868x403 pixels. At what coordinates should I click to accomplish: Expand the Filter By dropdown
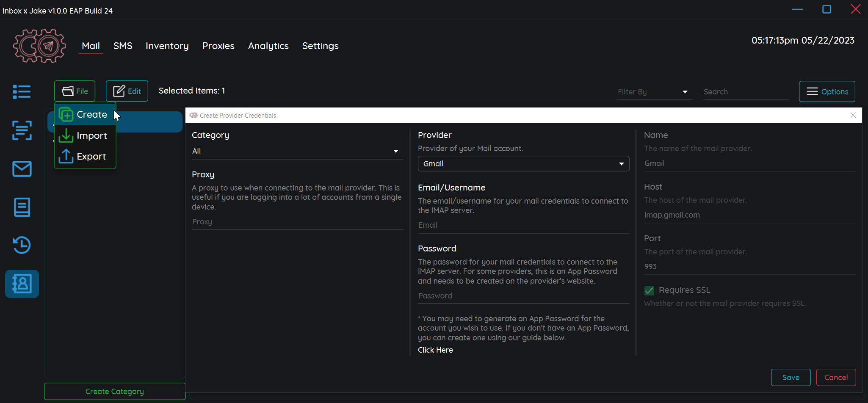tap(654, 92)
